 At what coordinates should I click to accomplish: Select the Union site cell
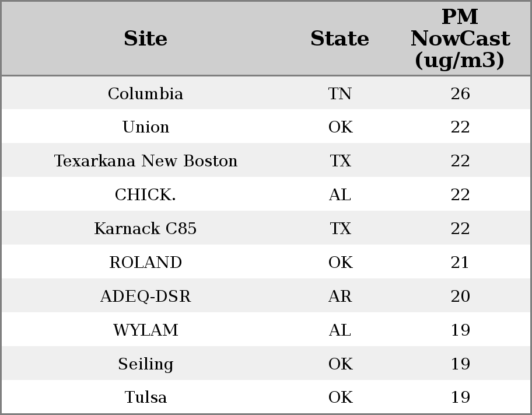(146, 127)
